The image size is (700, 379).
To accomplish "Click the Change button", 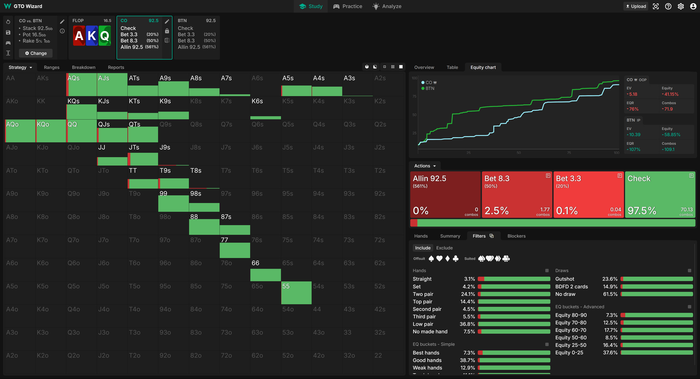I will pos(36,53).
